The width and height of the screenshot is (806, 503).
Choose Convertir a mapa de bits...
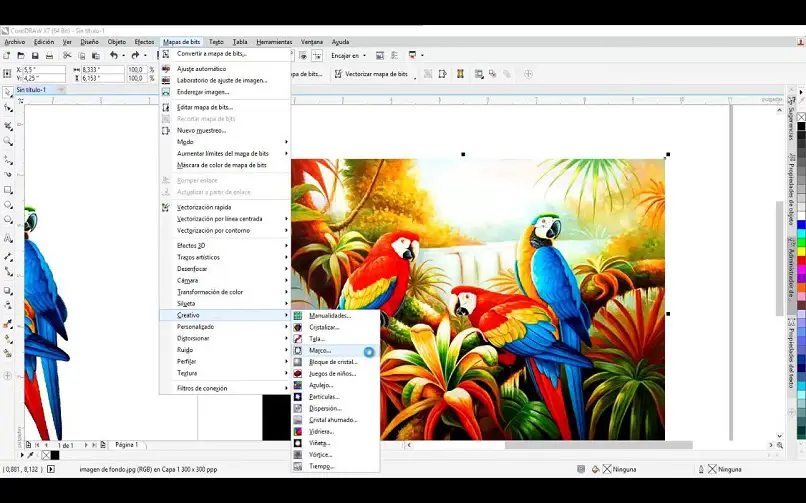tap(212, 54)
